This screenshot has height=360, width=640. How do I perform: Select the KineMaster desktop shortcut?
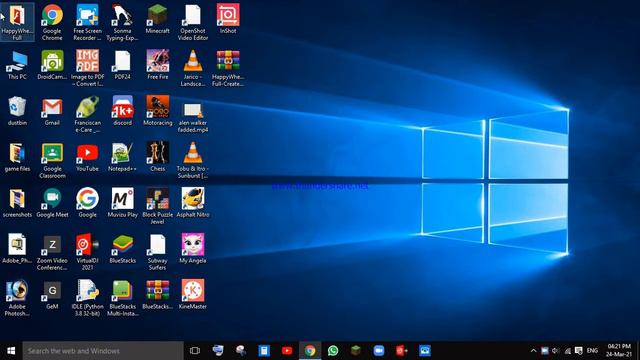[193, 295]
